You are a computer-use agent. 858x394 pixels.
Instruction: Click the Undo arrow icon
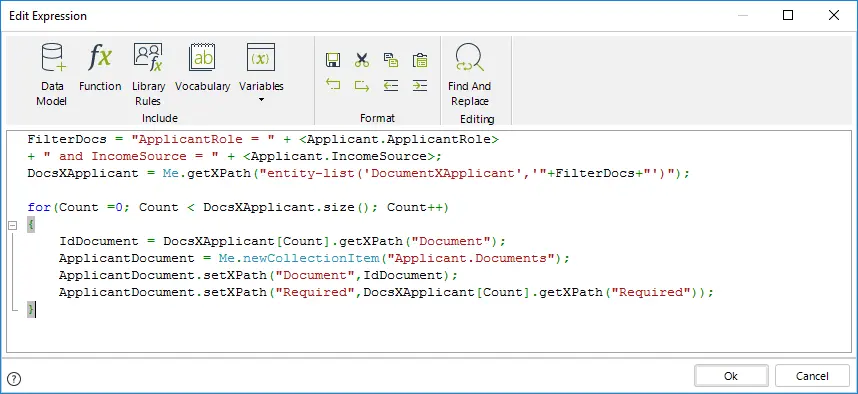[333, 85]
